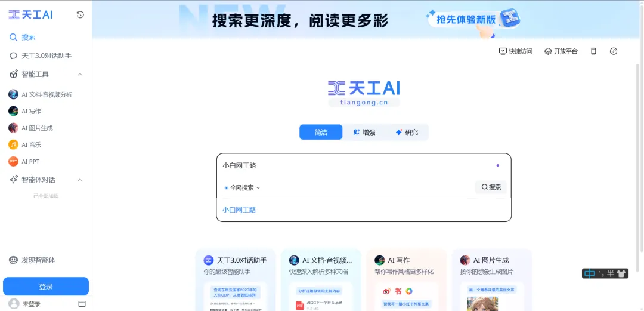
Task: Click the 天工AI tiangong.cn center logo
Action: tap(364, 93)
